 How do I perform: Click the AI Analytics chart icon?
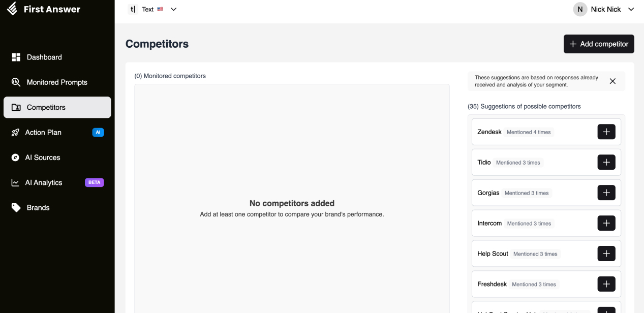click(16, 182)
